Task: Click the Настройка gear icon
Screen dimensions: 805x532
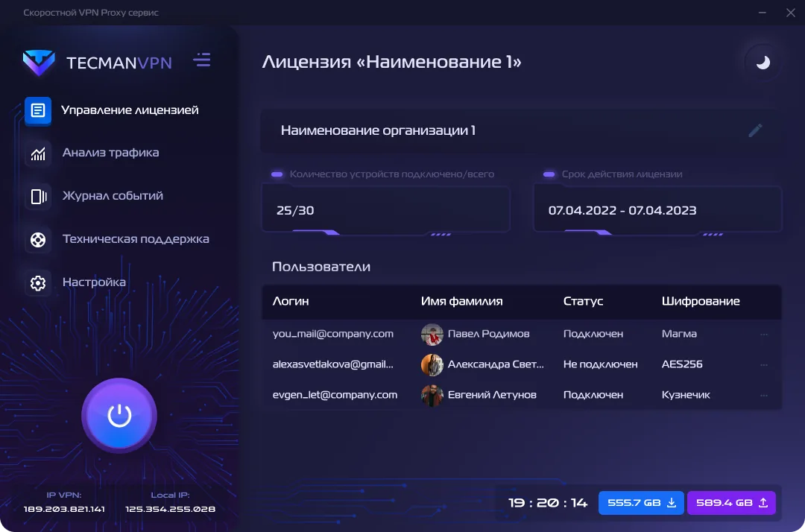Action: point(38,282)
